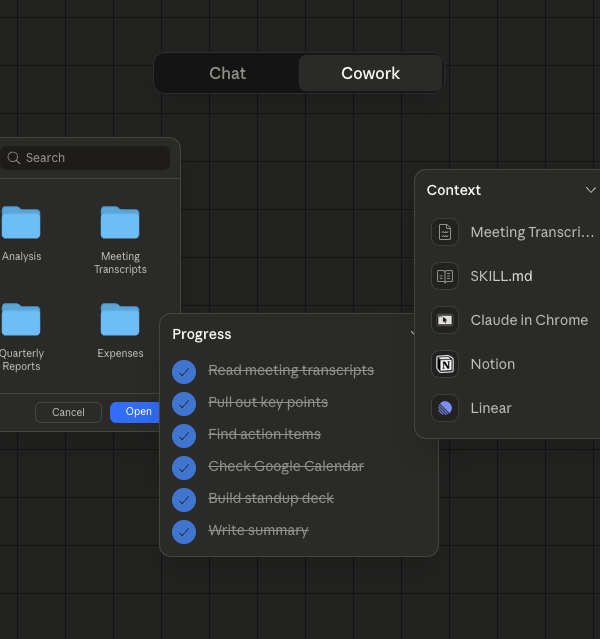Uncheck the Build standup deck step
600x639 pixels.
[x=184, y=499]
